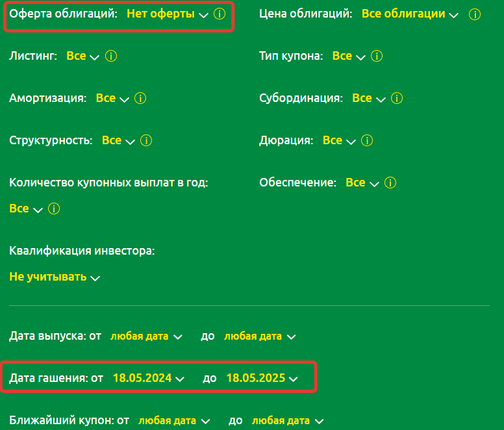504x430 pixels.
Task: Expand the Листинг Все dropdown
Action: pyautogui.click(x=82, y=57)
